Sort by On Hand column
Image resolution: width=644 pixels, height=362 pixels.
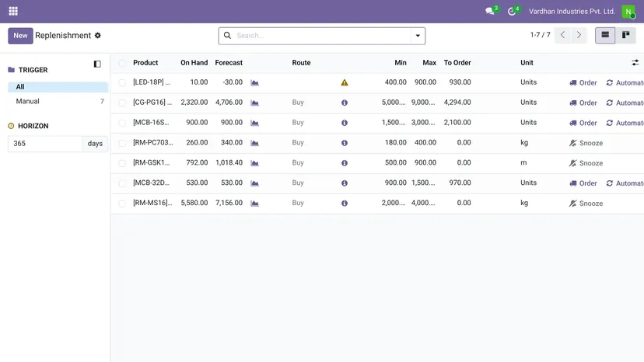coord(194,63)
